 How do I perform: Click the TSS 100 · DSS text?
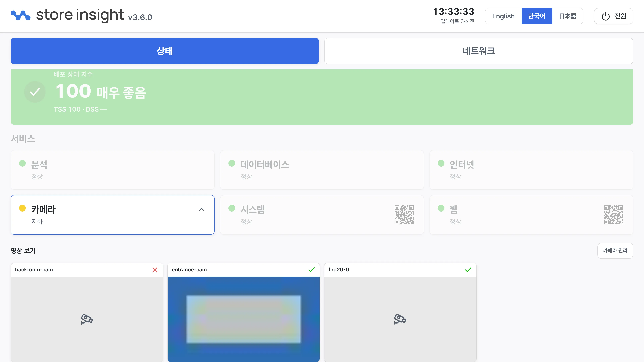point(80,109)
